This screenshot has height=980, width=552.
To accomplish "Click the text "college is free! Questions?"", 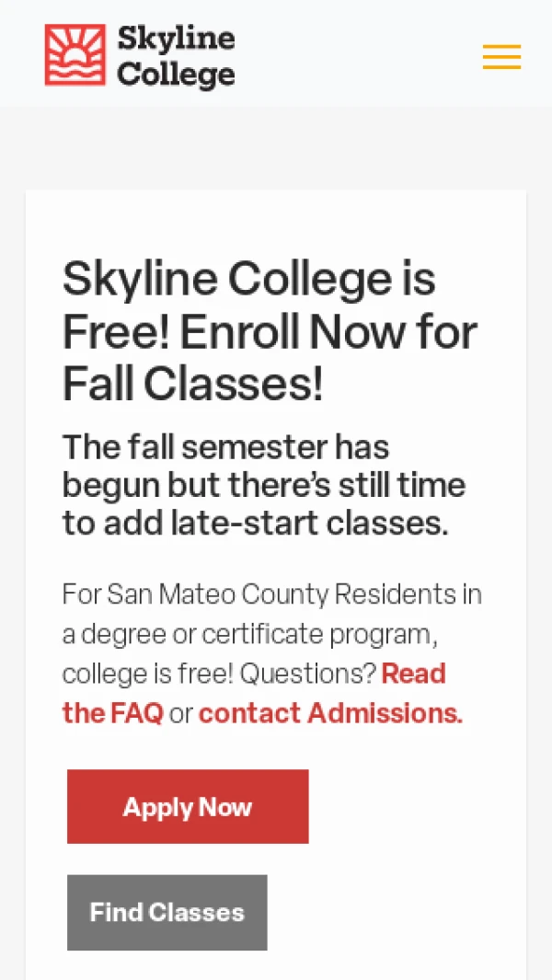I will point(219,674).
